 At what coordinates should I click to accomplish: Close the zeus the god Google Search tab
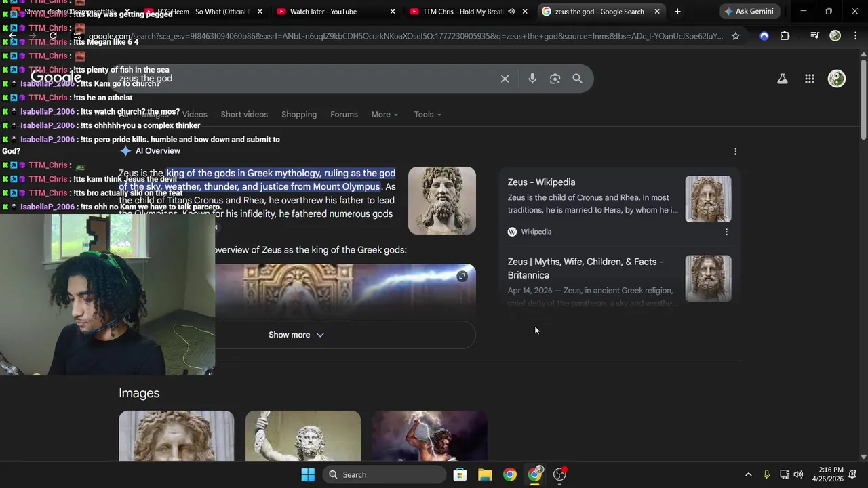(x=656, y=12)
